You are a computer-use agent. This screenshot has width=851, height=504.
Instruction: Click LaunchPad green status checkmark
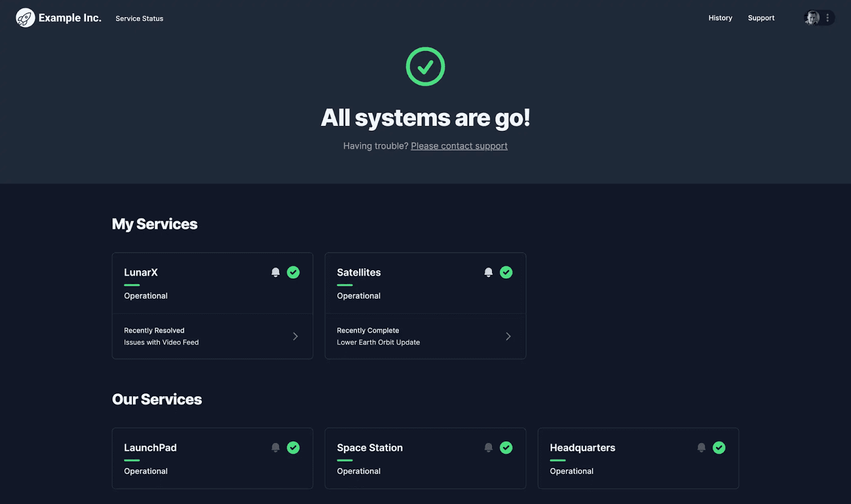click(293, 448)
